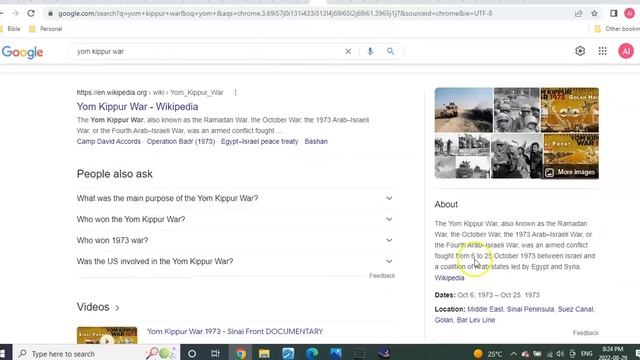Click the ENG language indicator
This screenshot has width=640, height=360.
(587, 354)
